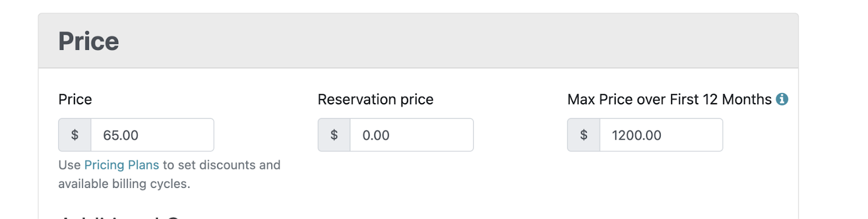
Task: Click the partially visible heading below the help text
Action: pos(119,217)
